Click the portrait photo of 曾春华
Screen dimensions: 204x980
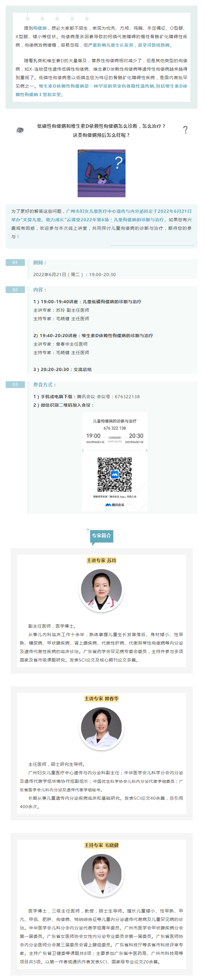click(101, 728)
